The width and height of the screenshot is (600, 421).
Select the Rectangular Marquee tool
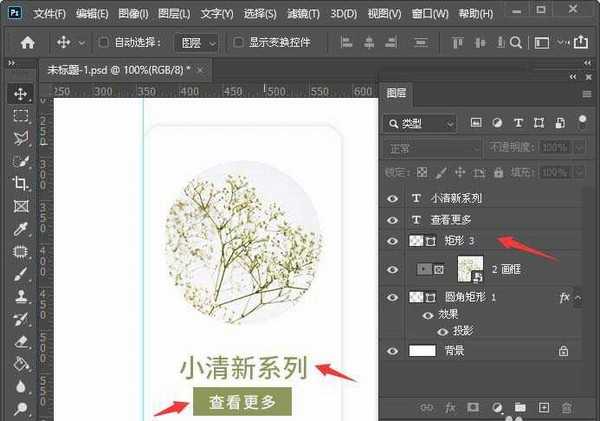point(20,116)
